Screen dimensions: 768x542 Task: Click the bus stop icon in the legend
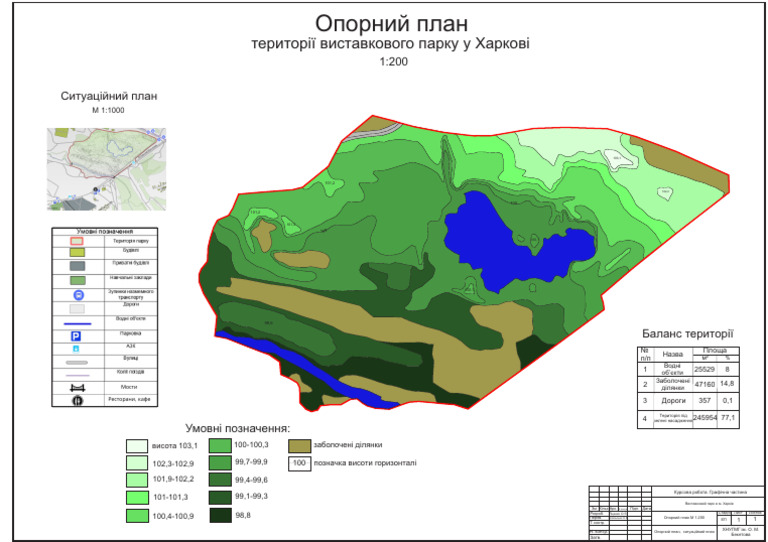tap(78, 295)
